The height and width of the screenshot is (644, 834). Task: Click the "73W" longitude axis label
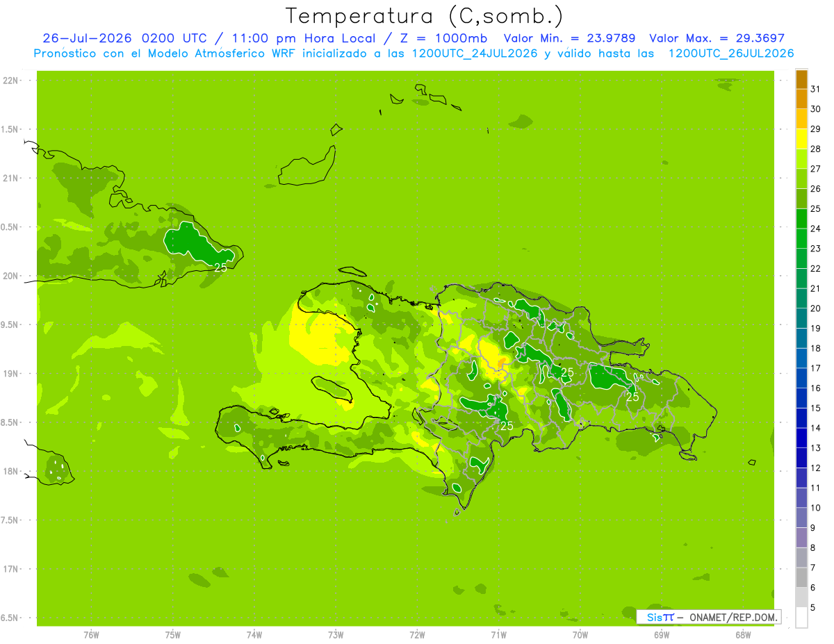pyautogui.click(x=336, y=634)
